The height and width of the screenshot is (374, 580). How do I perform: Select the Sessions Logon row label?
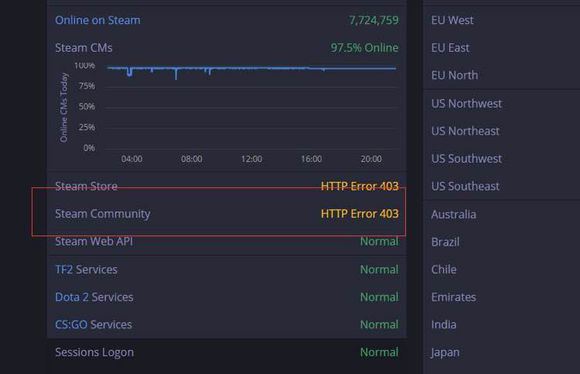click(94, 352)
